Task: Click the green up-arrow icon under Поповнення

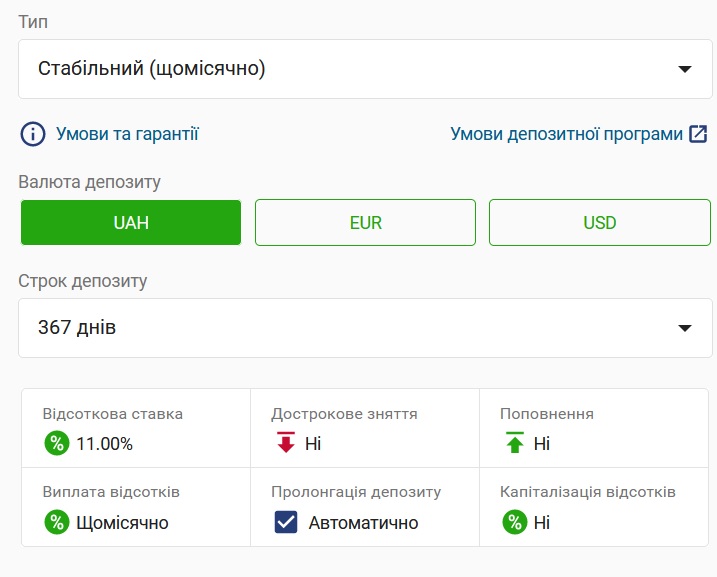Action: click(x=515, y=443)
